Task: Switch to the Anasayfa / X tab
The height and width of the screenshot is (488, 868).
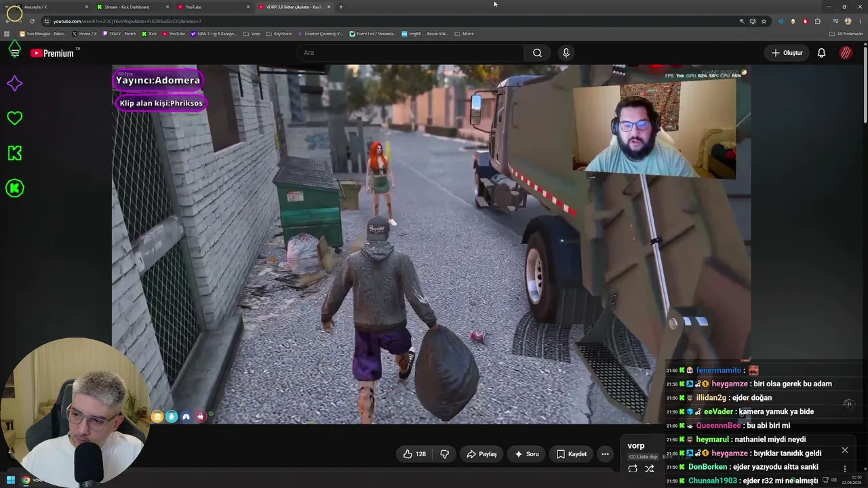Action: tap(52, 7)
